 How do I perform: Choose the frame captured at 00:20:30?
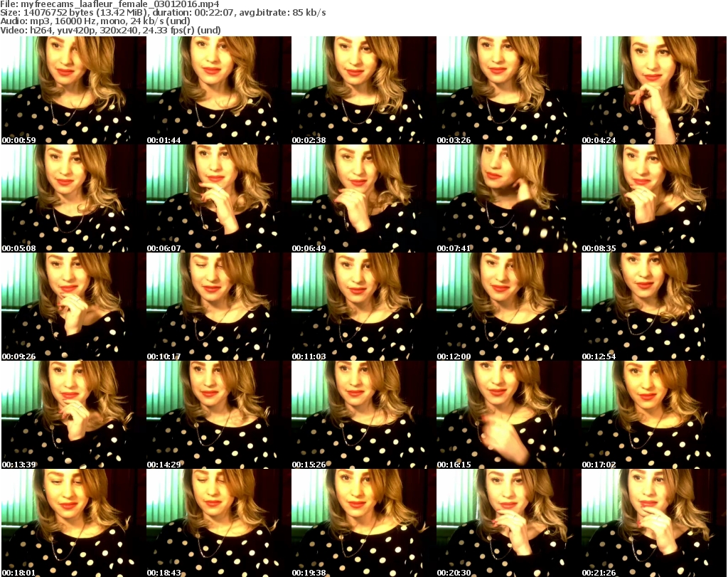[509, 523]
